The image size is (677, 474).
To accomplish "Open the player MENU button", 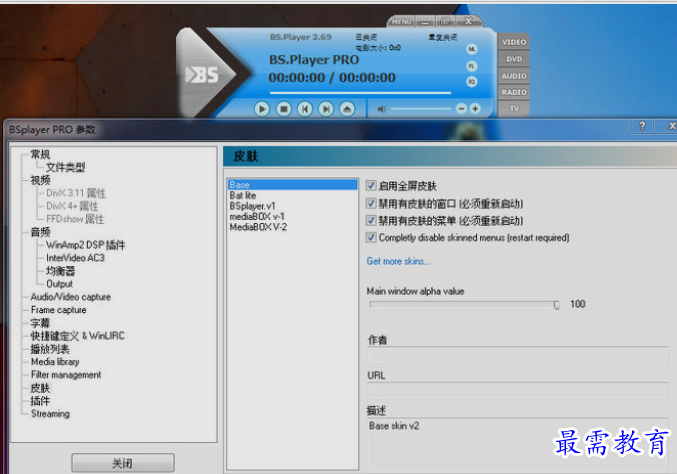I will (x=402, y=21).
